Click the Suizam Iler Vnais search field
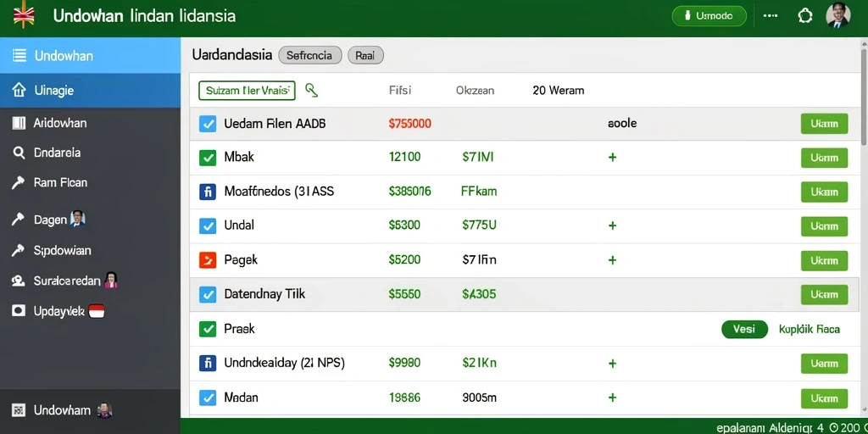Screen dimensions: 868x434 [x=247, y=90]
